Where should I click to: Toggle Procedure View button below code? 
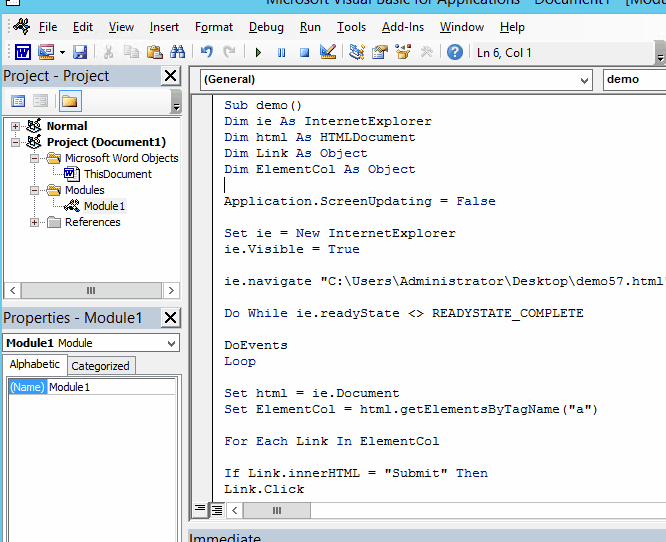pos(200,509)
